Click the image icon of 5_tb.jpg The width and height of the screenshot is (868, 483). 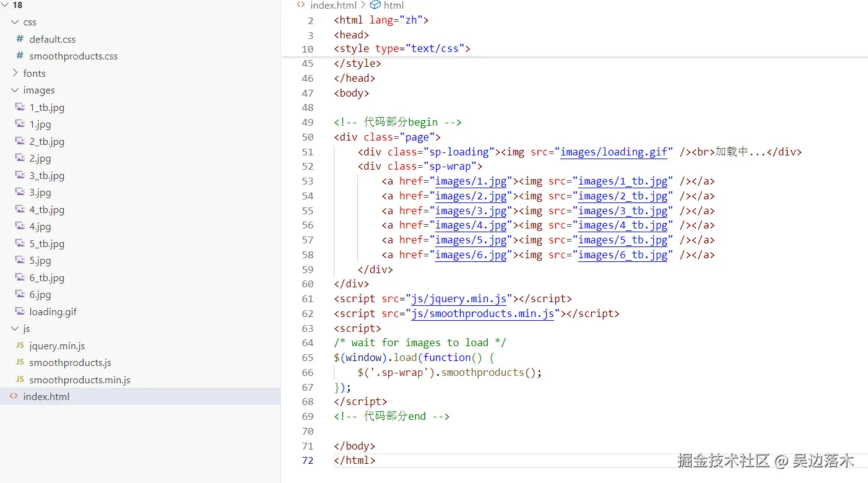click(x=20, y=243)
